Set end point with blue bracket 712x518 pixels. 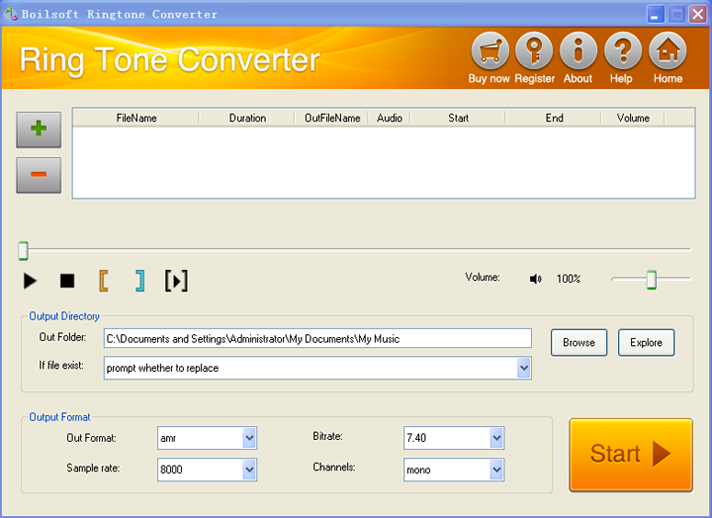point(140,281)
